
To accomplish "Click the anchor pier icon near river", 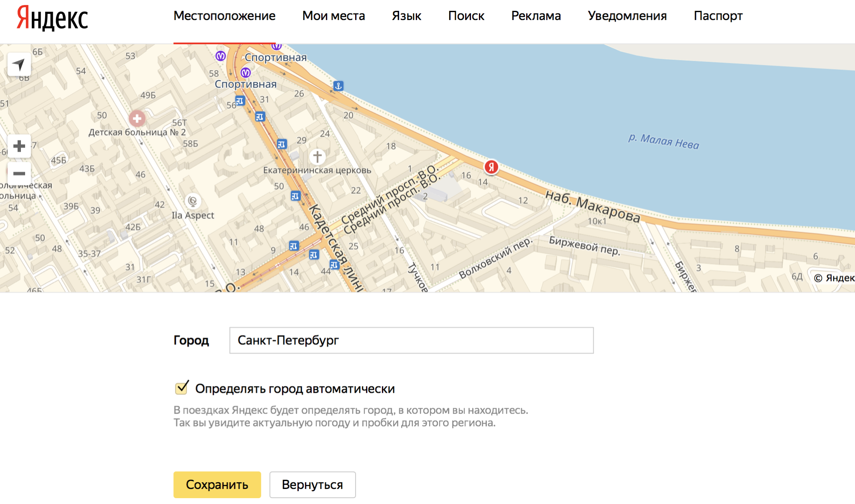I will tap(338, 86).
